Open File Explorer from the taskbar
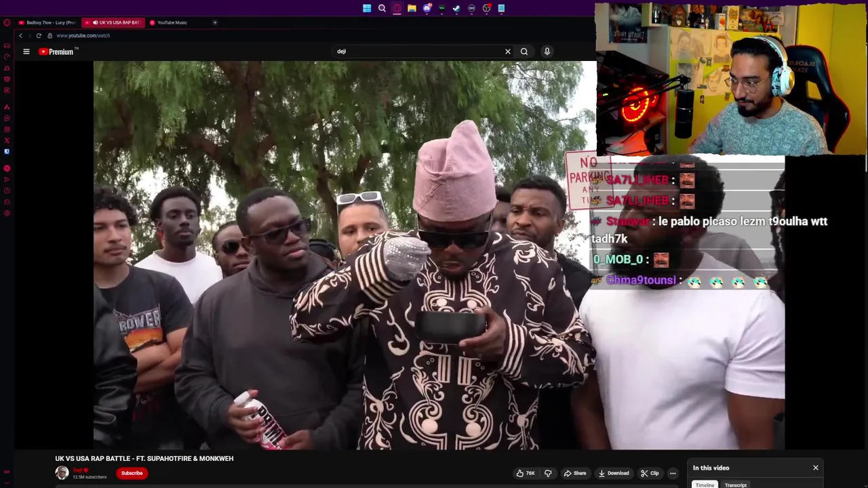 tap(412, 8)
